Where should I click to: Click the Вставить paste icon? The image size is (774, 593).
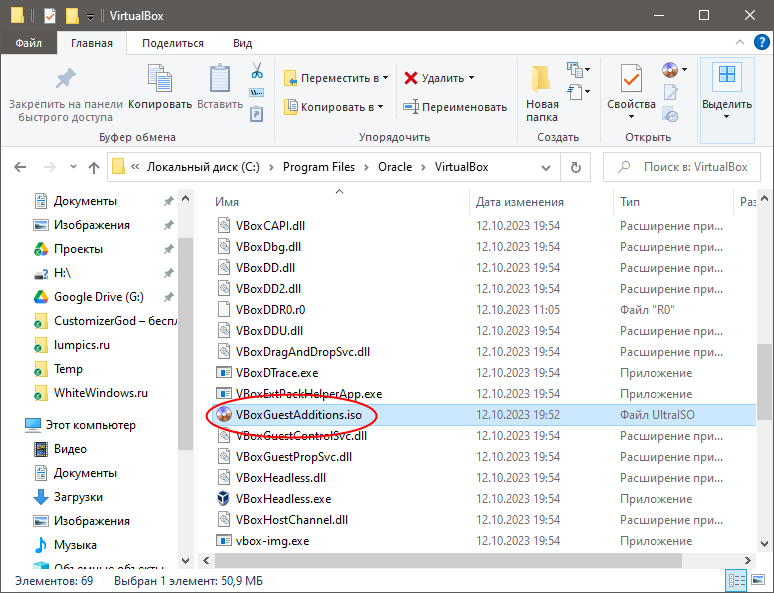220,78
